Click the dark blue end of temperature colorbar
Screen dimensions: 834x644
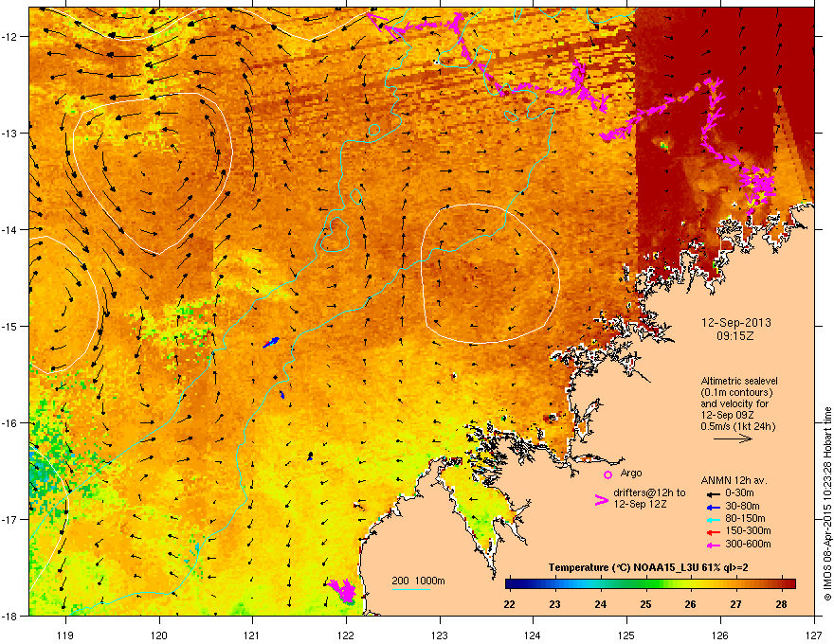512,583
